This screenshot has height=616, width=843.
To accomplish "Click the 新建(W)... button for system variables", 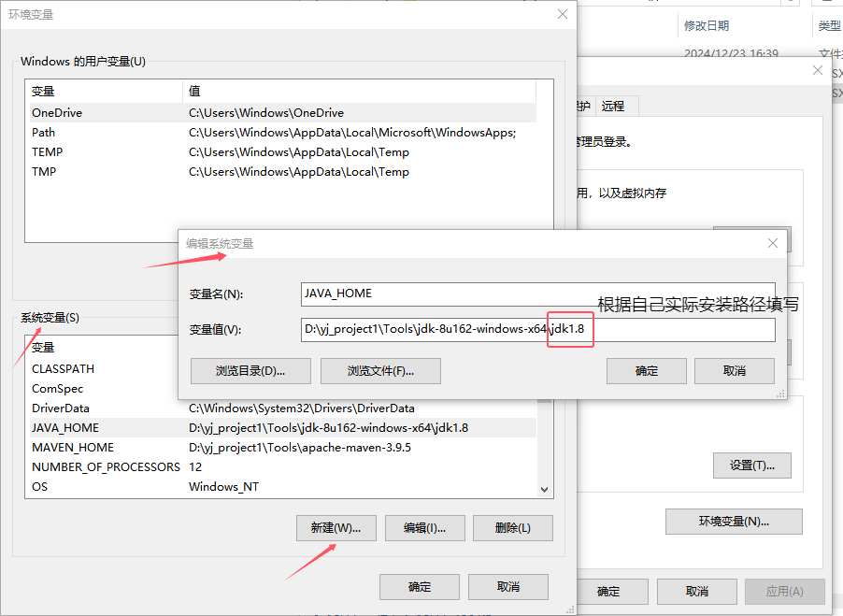I will 336,527.
